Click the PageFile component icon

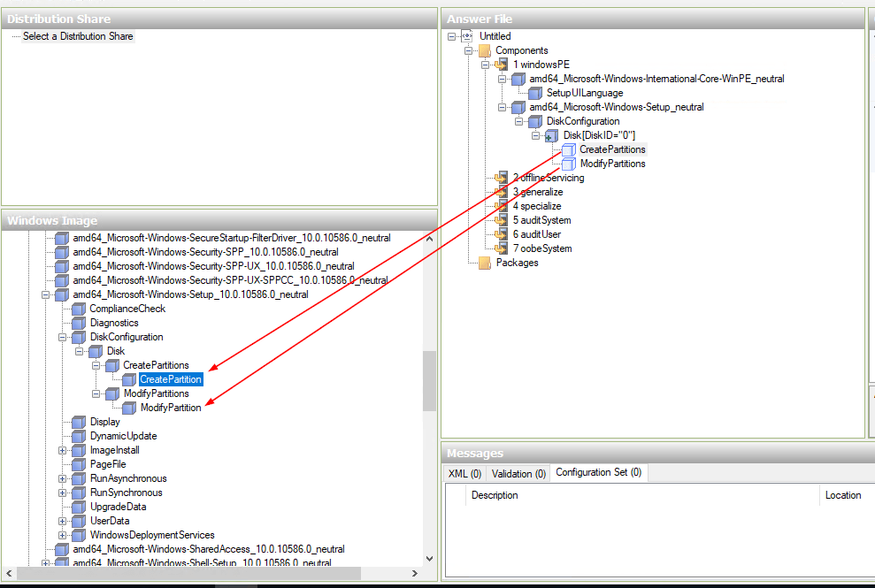click(79, 464)
